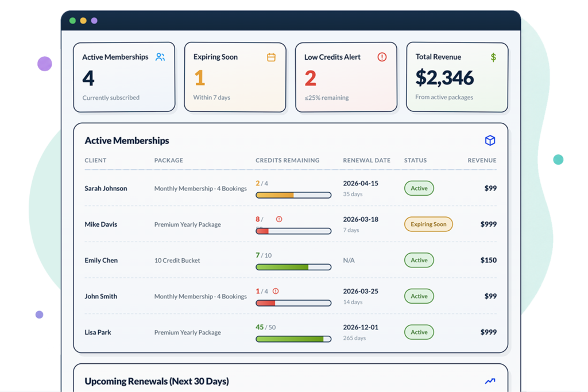Click the Expiring Soon status badge for Mike Davis
Image resolution: width=588 pixels, height=392 pixels.
click(428, 224)
